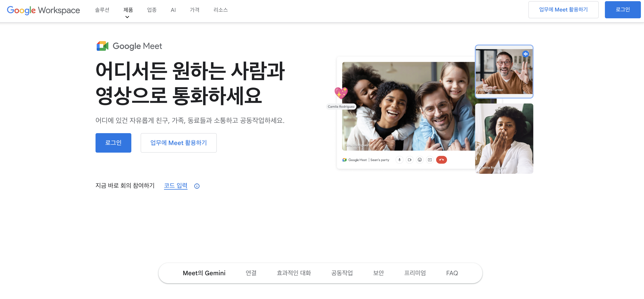Click the heart emoji reaction bubble
Image resolution: width=644 pixels, height=299 pixels.
coord(341,93)
